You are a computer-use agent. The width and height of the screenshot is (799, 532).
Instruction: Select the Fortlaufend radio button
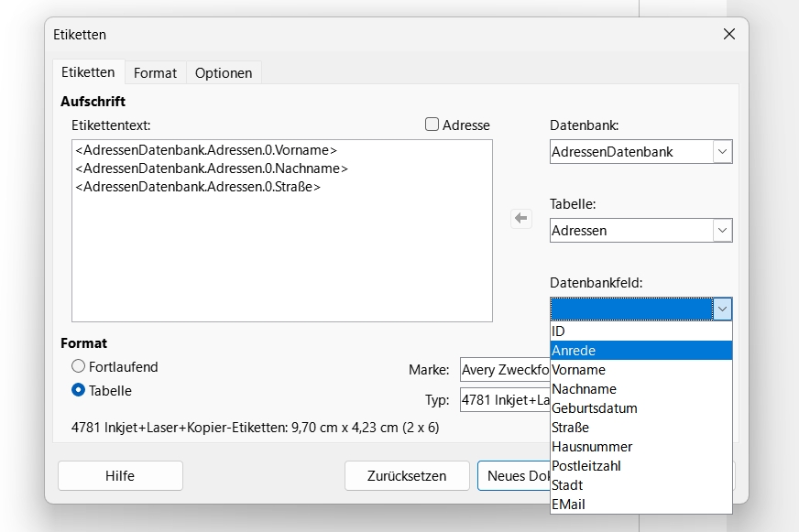tap(78, 366)
